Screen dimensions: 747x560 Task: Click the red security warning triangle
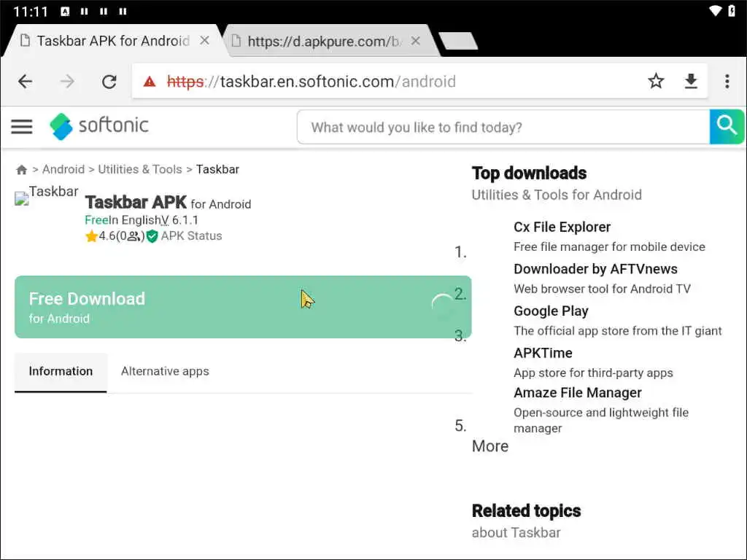tap(150, 82)
